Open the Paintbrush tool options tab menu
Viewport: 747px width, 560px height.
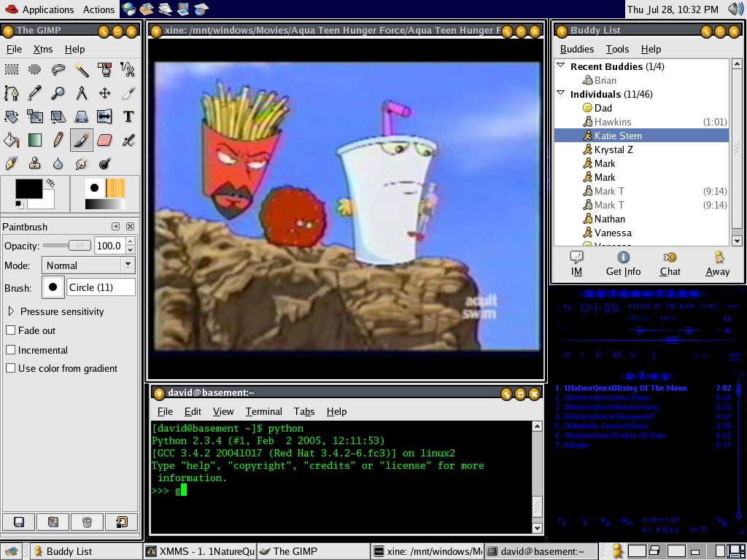pyautogui.click(x=115, y=227)
